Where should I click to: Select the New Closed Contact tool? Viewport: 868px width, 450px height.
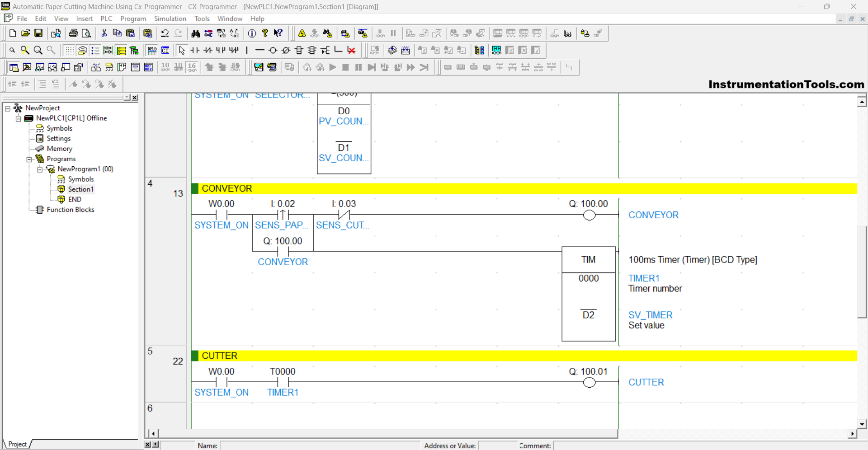coord(208,50)
